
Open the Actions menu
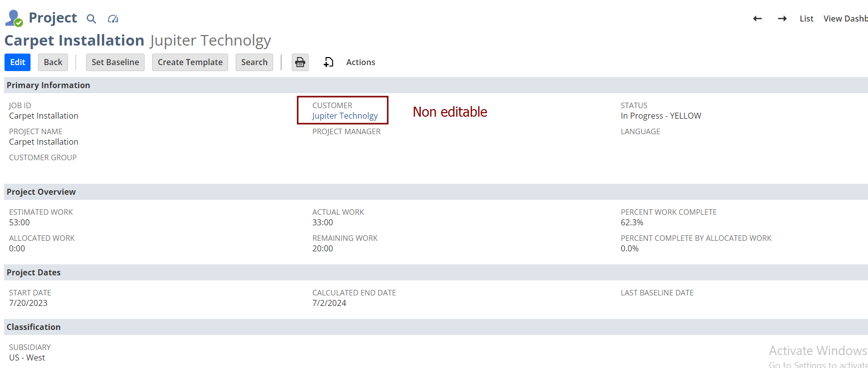(360, 62)
